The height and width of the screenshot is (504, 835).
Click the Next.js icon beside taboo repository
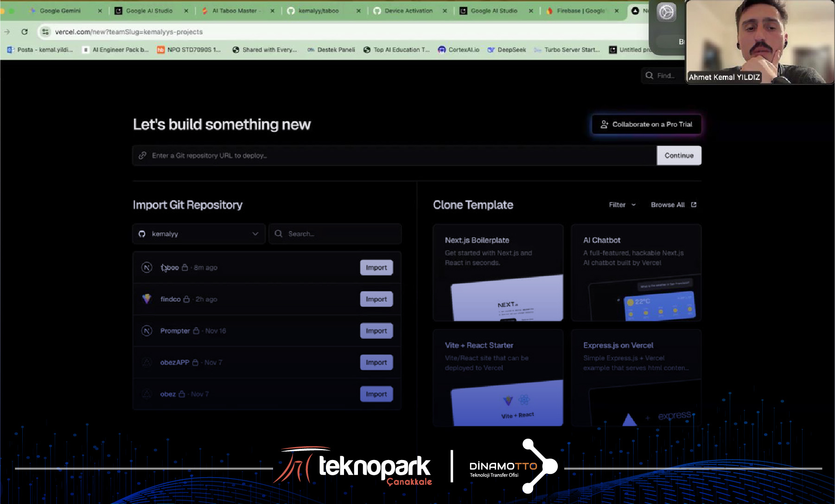pyautogui.click(x=147, y=268)
